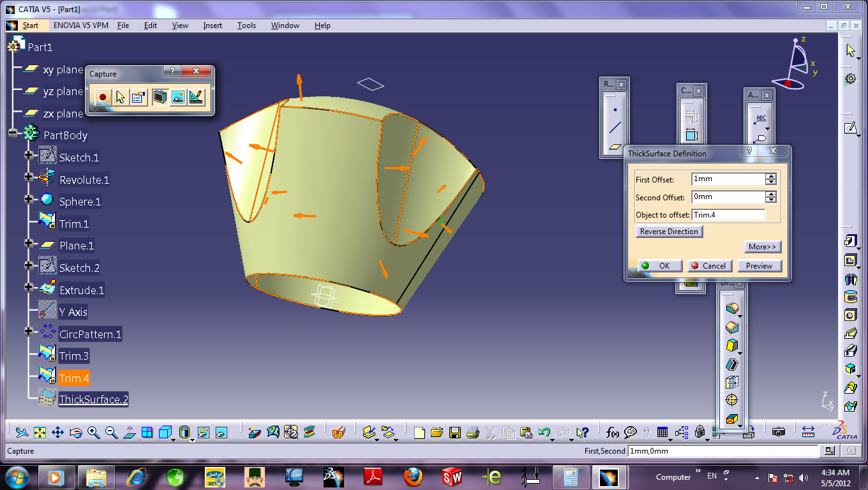
Task: Select Thread/Tap target icon
Action: tap(731, 400)
